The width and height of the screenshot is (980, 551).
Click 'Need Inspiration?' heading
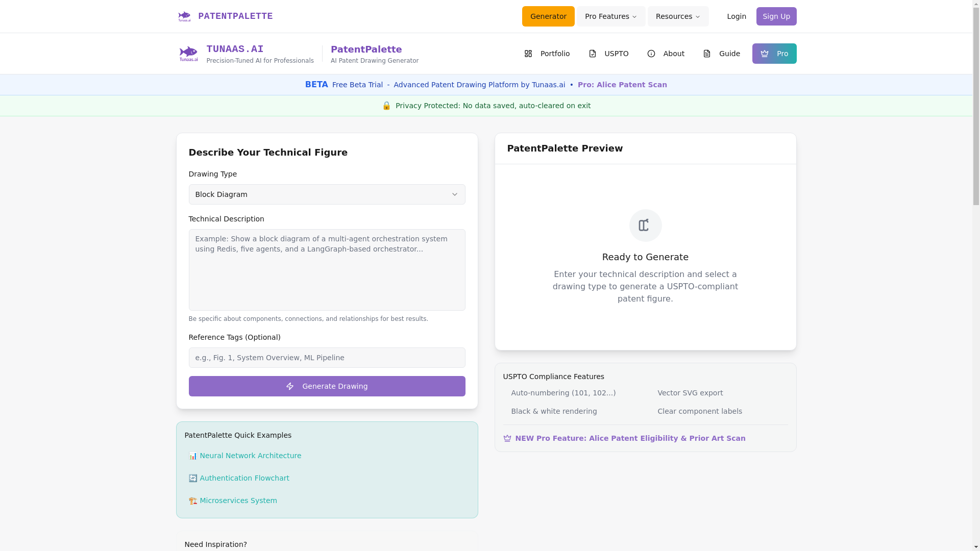216,544
